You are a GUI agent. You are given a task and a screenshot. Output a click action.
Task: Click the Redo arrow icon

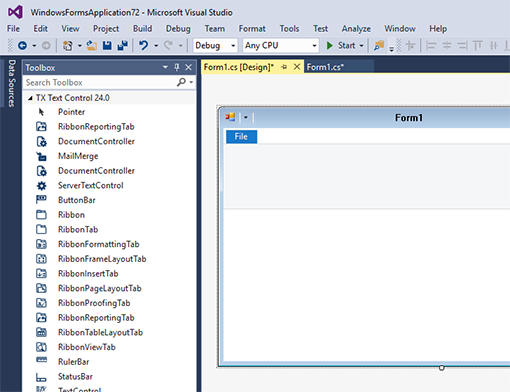tap(168, 45)
